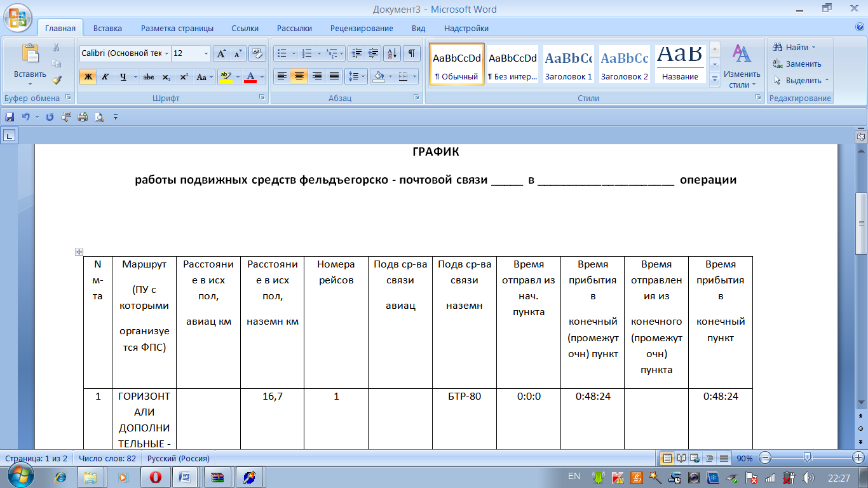Viewport: 868px width, 488px height.
Task: Align text to the left
Action: click(x=281, y=77)
